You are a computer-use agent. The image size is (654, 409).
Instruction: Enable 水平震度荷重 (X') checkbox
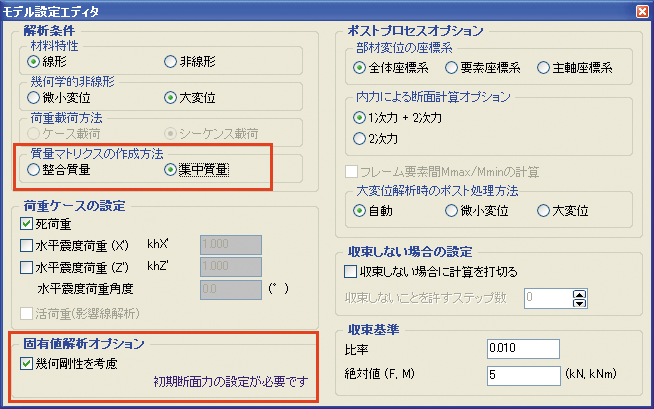pyautogui.click(x=26, y=246)
